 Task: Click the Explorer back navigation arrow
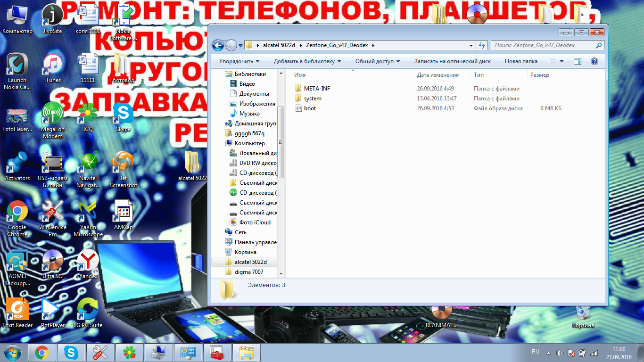coord(218,45)
